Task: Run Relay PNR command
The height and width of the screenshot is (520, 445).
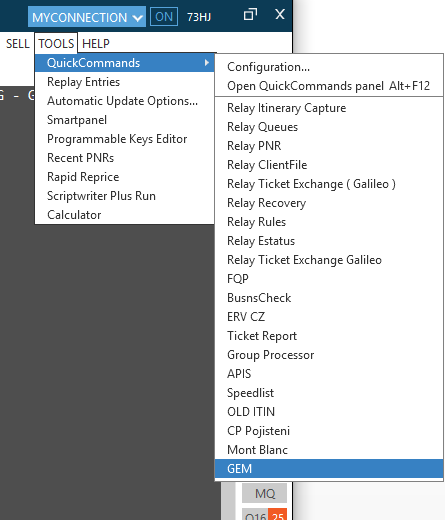Action: pos(329,146)
